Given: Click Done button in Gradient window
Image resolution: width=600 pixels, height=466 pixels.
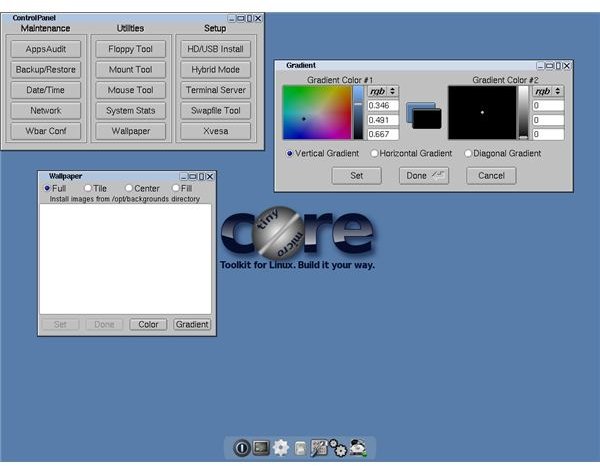Looking at the screenshot, I should pyautogui.click(x=424, y=176).
